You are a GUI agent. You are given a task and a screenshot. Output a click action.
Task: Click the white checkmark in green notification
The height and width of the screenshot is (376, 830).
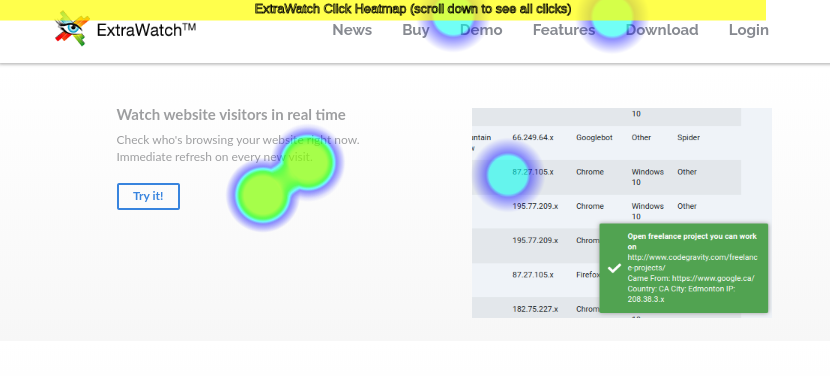[614, 268]
